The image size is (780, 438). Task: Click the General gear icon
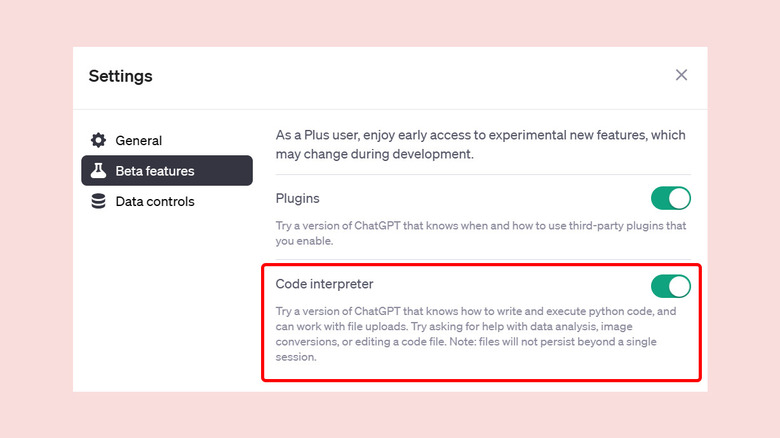98,141
